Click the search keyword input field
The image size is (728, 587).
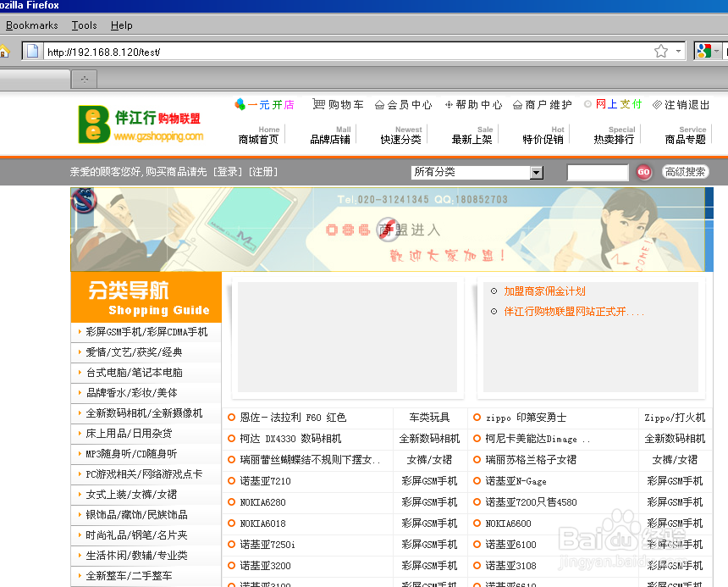[x=597, y=173]
